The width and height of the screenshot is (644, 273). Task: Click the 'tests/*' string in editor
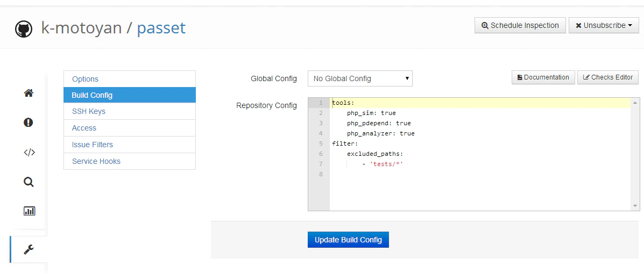pos(386,164)
